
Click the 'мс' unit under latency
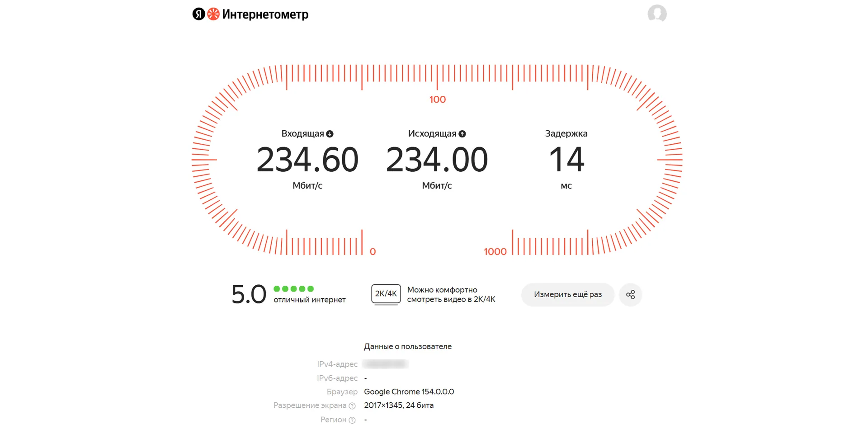coord(566,186)
